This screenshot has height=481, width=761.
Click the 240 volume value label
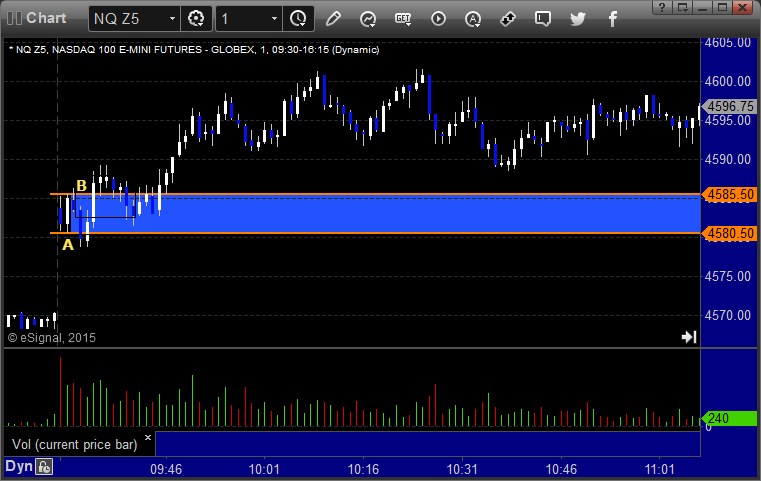click(729, 418)
